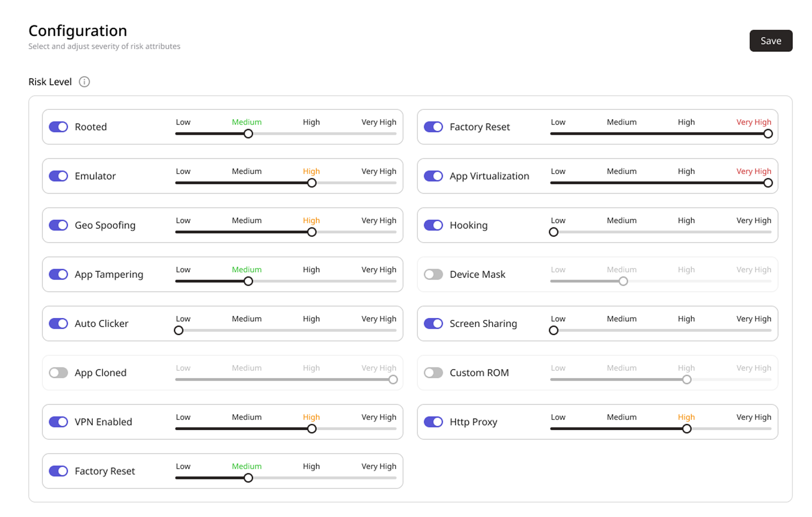
Task: Disable the Rooted detection toggle
Action: click(x=58, y=127)
